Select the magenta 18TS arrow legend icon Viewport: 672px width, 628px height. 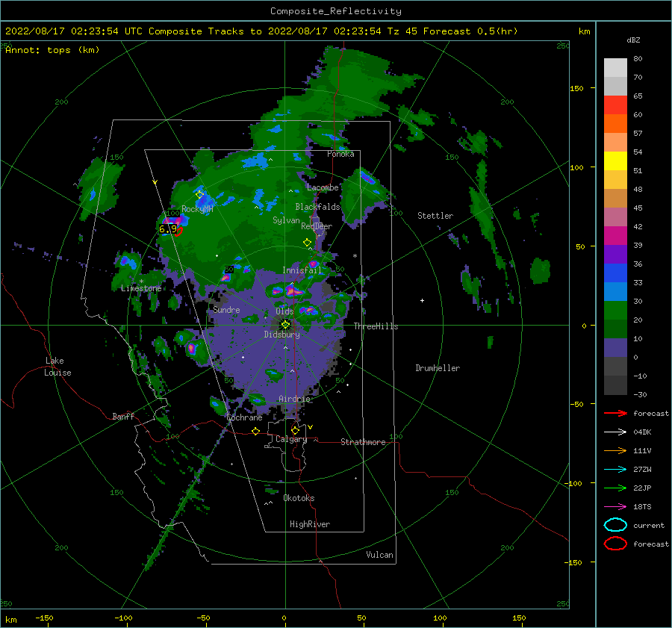pos(615,507)
